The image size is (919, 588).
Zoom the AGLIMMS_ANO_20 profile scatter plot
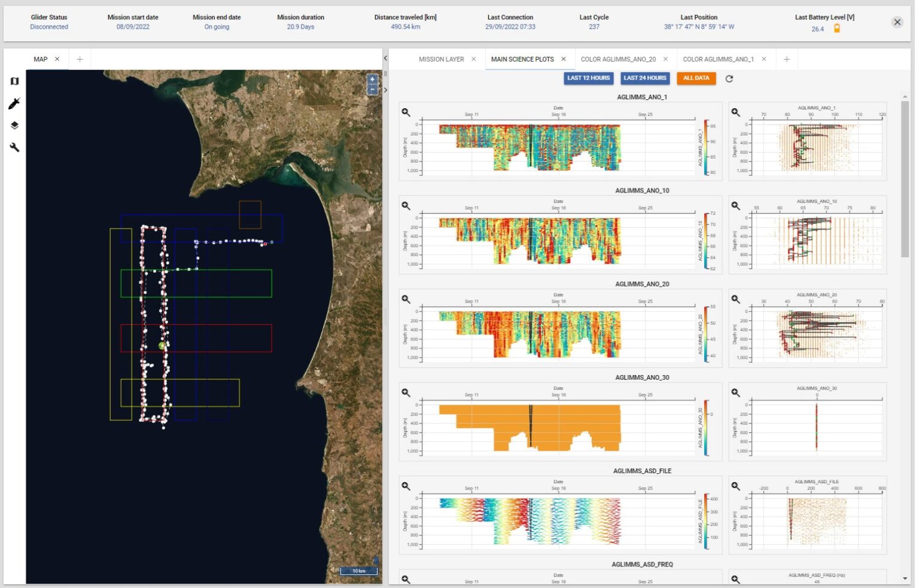pyautogui.click(x=735, y=299)
